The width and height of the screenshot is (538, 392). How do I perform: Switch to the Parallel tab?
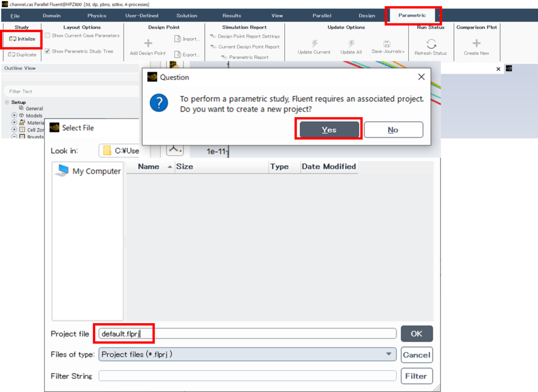pos(322,16)
